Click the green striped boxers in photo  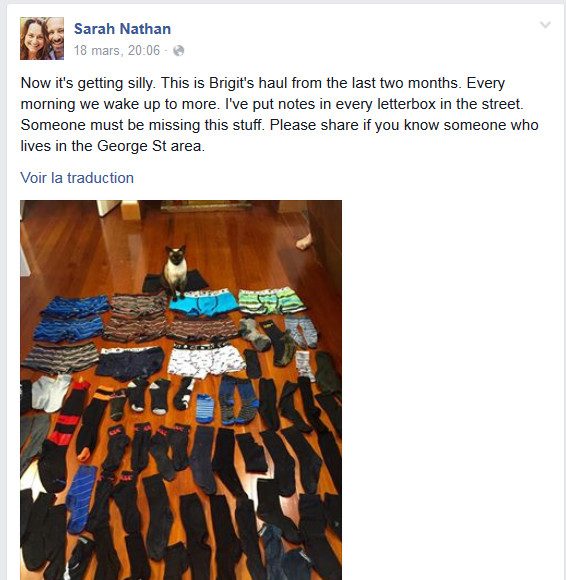tap(271, 300)
